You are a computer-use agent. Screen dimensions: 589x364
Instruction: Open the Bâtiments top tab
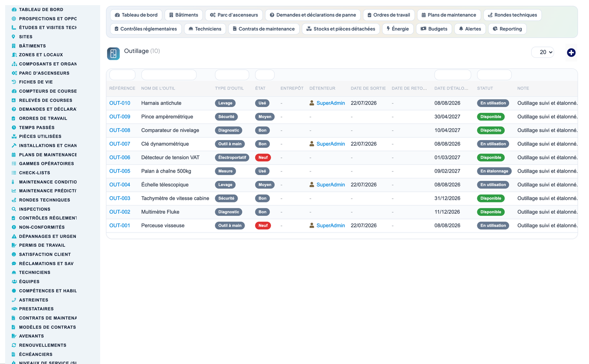183,15
